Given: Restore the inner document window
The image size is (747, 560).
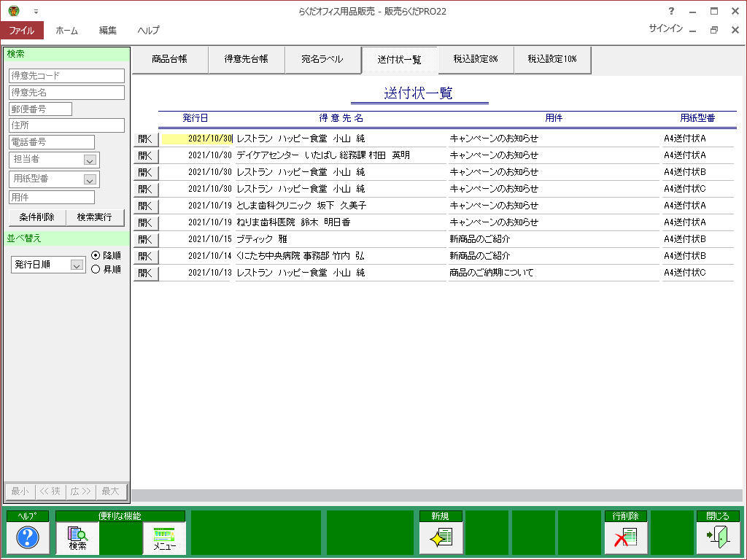Looking at the screenshot, I should (713, 30).
